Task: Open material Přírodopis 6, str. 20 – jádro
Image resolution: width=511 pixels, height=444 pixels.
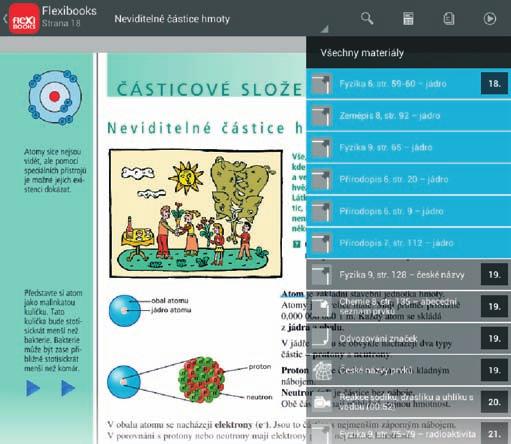Action: point(408,179)
